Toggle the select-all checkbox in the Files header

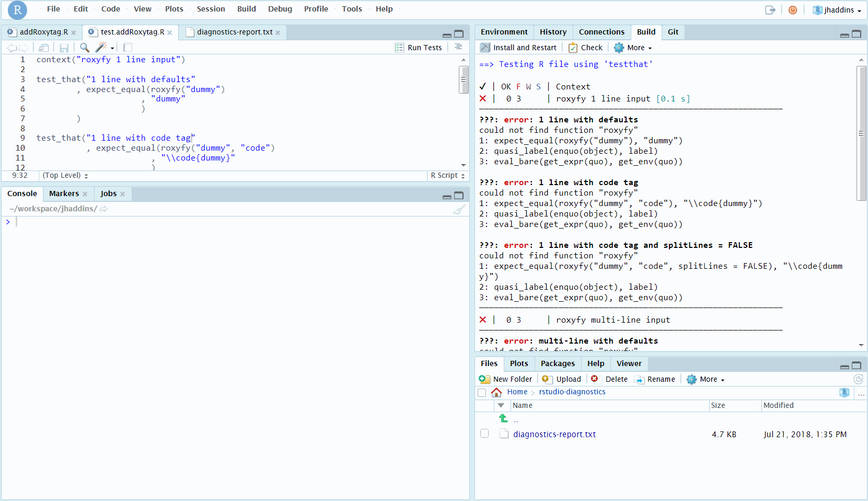(x=482, y=393)
